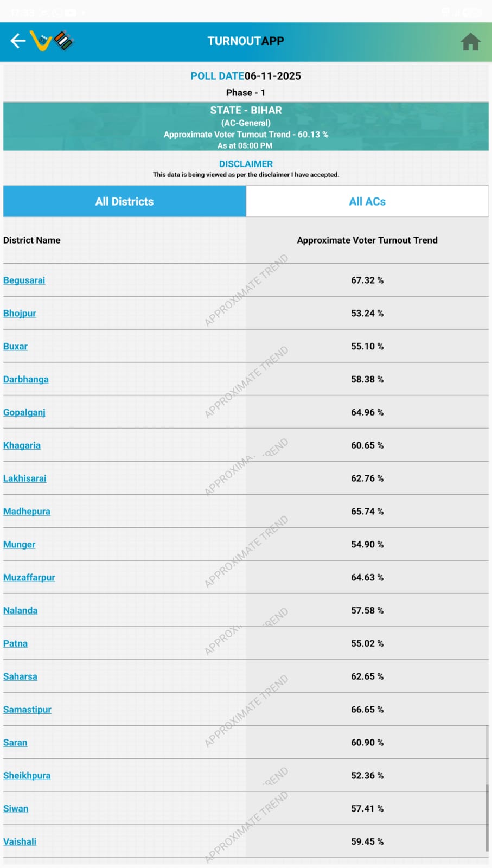Select Khagaria district
Image resolution: width=492 pixels, height=868 pixels.
(x=22, y=445)
